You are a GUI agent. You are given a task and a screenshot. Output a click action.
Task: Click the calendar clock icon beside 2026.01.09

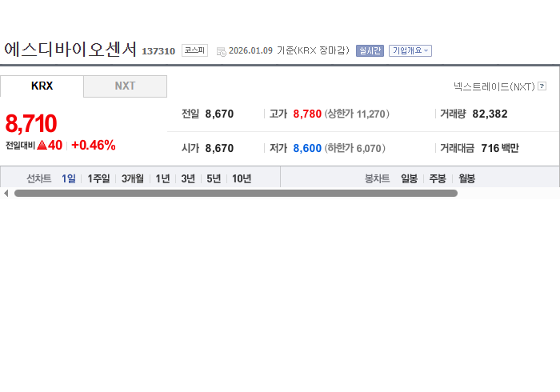[x=221, y=51]
